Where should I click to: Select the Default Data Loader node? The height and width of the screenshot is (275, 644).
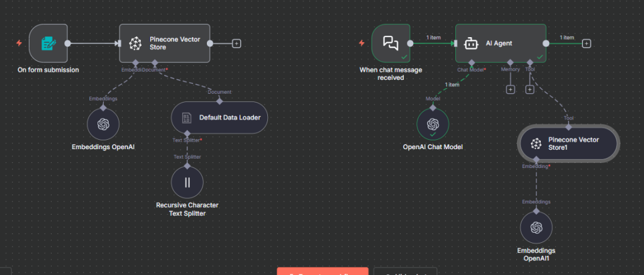pyautogui.click(x=219, y=117)
